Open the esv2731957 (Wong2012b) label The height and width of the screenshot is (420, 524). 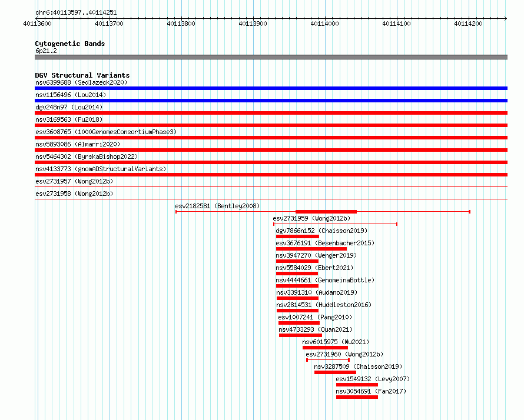[x=74, y=181]
